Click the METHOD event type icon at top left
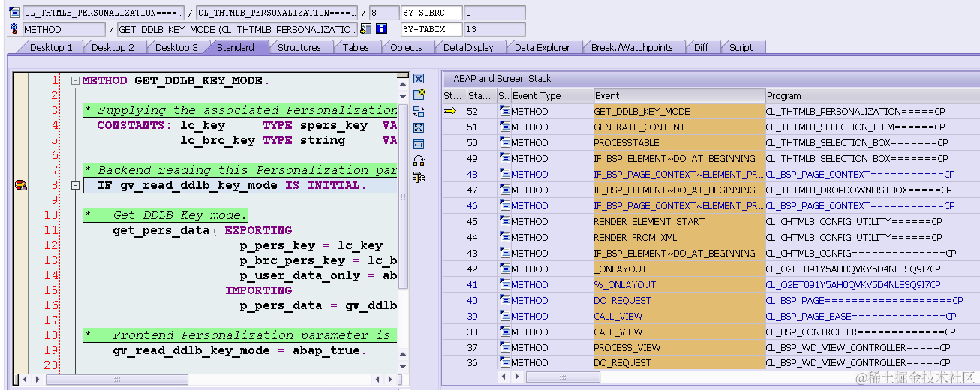Image resolution: width=980 pixels, height=390 pixels. coord(14,29)
